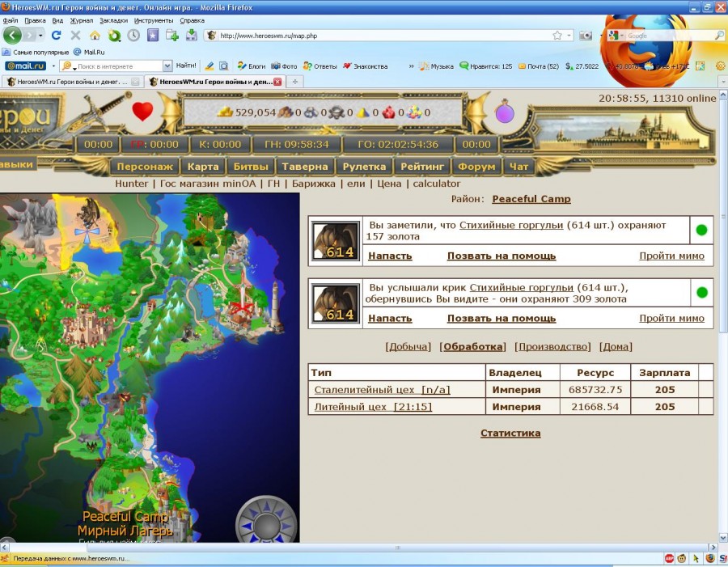Viewport: 728px width, 567px height.
Task: Open the History clock icon
Action: click(x=133, y=36)
